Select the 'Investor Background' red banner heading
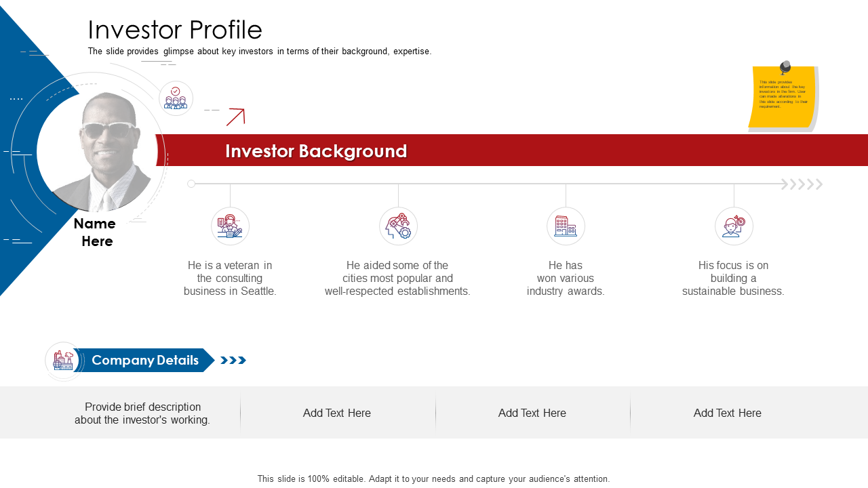This screenshot has height=488, width=868. click(x=316, y=151)
